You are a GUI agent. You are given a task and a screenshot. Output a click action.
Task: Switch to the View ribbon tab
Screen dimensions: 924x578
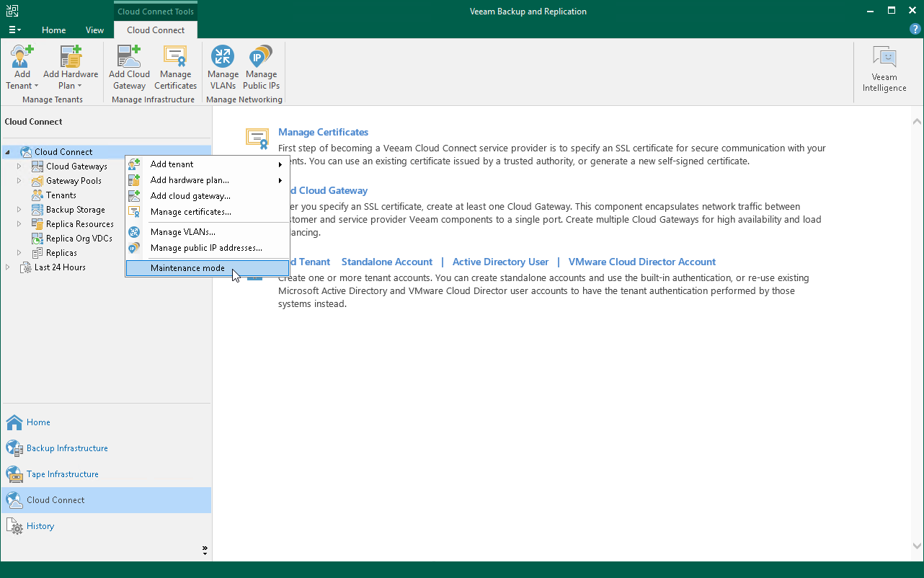pyautogui.click(x=94, y=30)
